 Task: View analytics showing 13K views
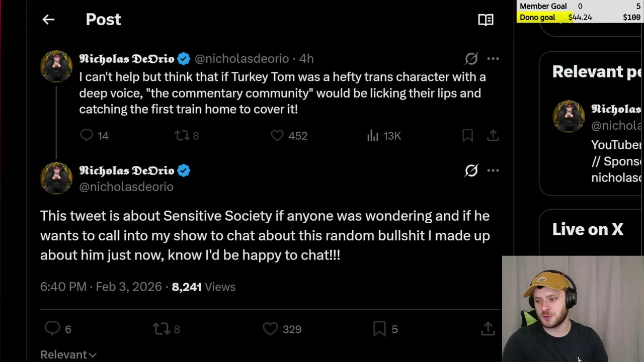click(373, 135)
